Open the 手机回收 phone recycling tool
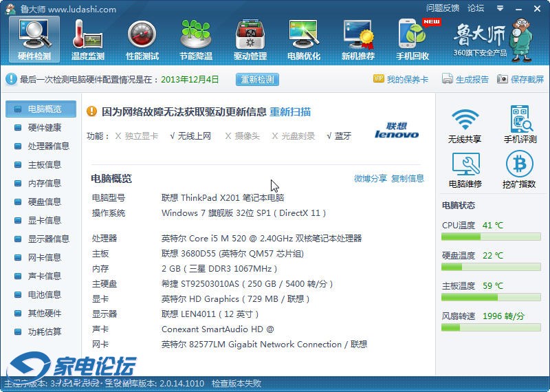The width and height of the screenshot is (550, 392). tap(412, 39)
